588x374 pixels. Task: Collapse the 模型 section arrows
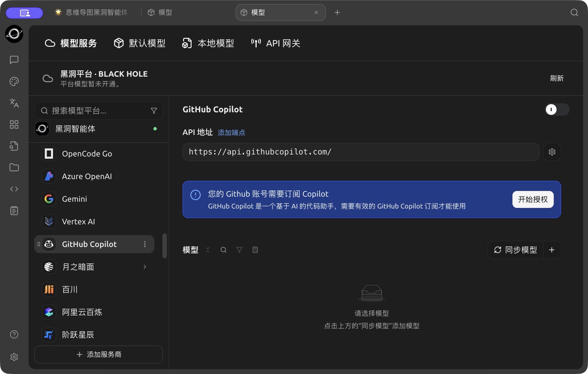click(208, 250)
